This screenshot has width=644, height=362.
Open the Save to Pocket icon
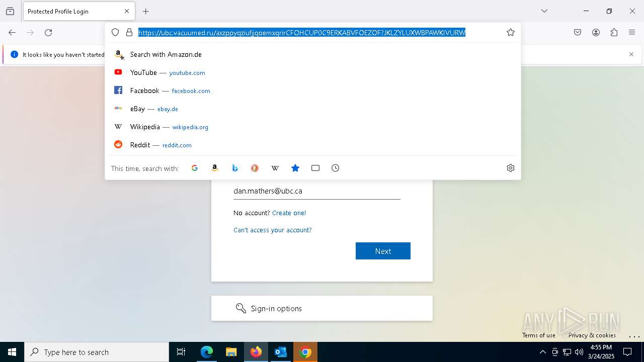pyautogui.click(x=578, y=33)
